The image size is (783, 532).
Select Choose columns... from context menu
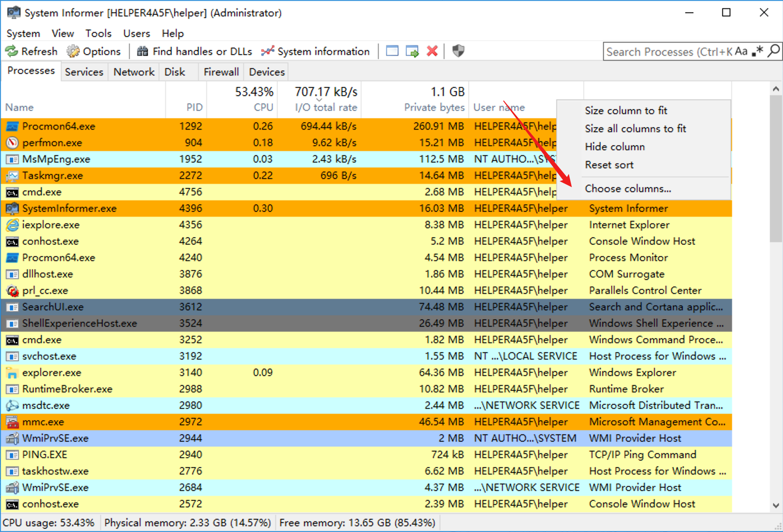(x=628, y=188)
